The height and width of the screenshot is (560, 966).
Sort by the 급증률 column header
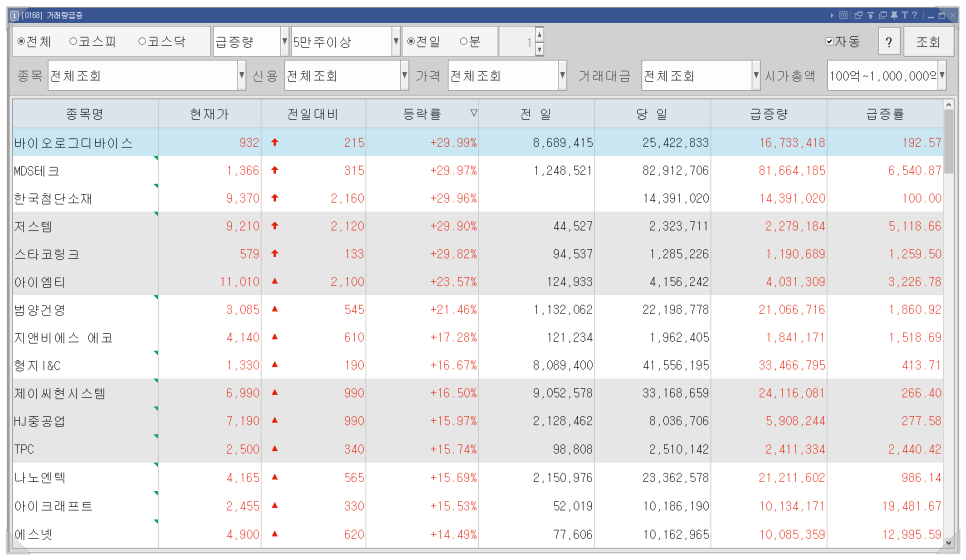point(885,114)
